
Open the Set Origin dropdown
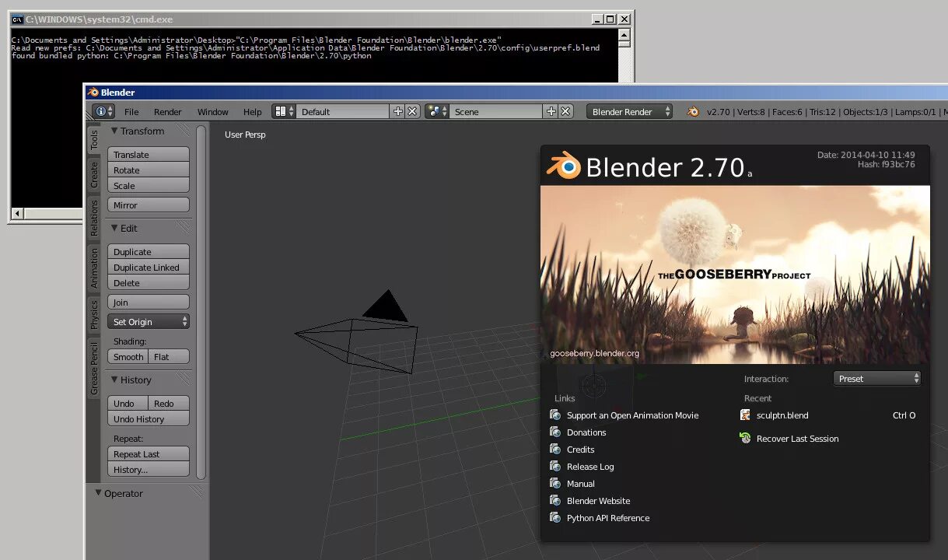coord(149,321)
